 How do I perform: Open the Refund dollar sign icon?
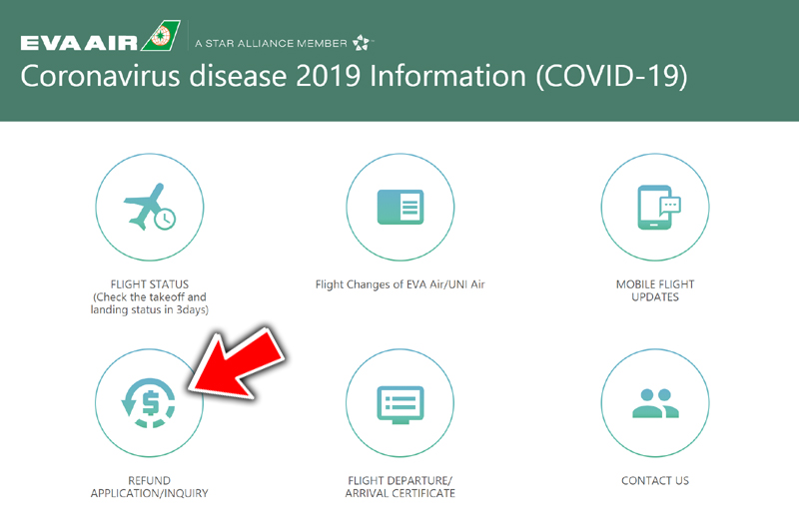point(149,402)
